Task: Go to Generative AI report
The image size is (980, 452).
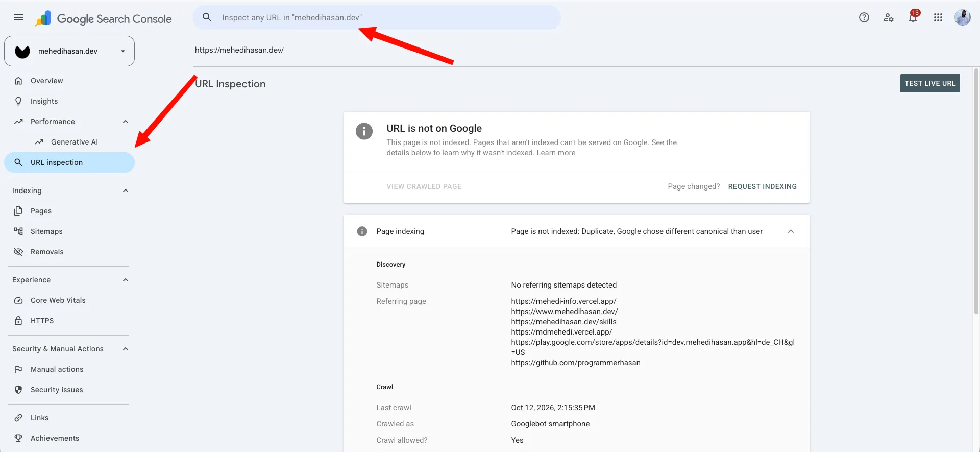Action: coord(69,142)
